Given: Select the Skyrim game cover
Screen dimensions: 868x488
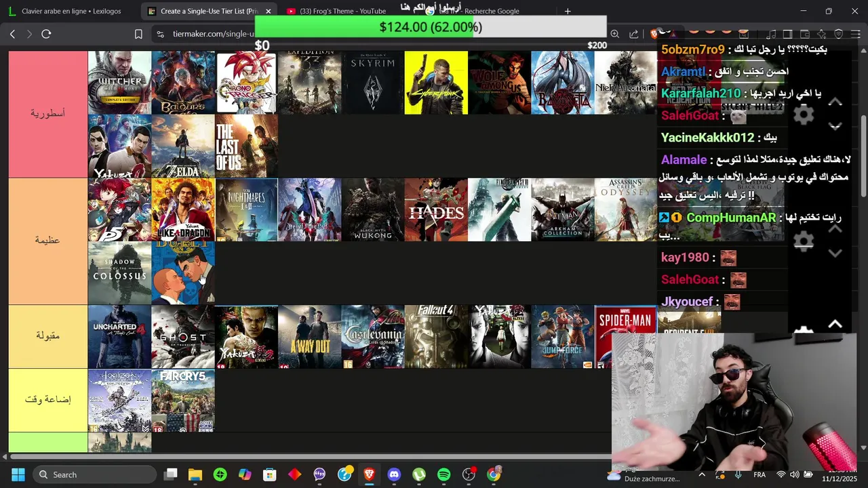Looking at the screenshot, I should pyautogui.click(x=373, y=82).
